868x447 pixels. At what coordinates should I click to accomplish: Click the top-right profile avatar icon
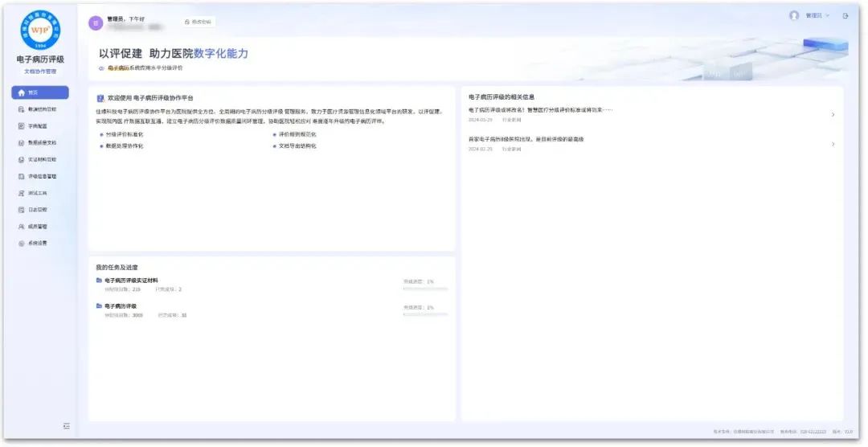(794, 15)
